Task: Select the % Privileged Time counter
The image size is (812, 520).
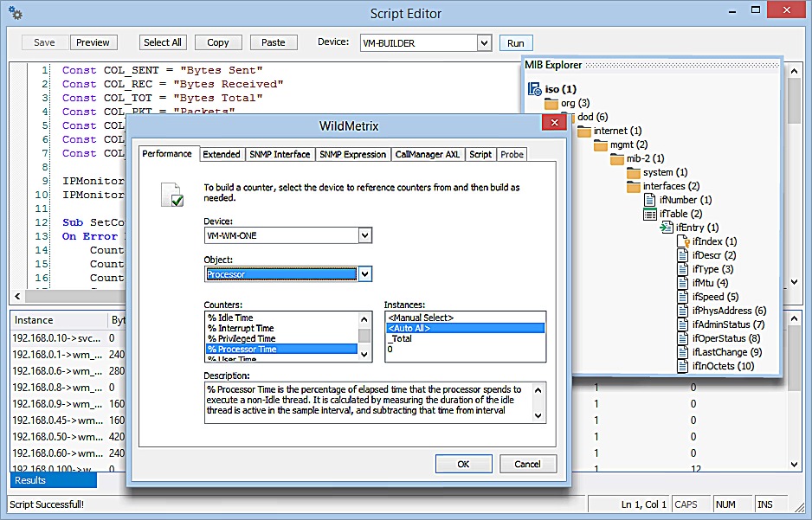Action: point(281,338)
